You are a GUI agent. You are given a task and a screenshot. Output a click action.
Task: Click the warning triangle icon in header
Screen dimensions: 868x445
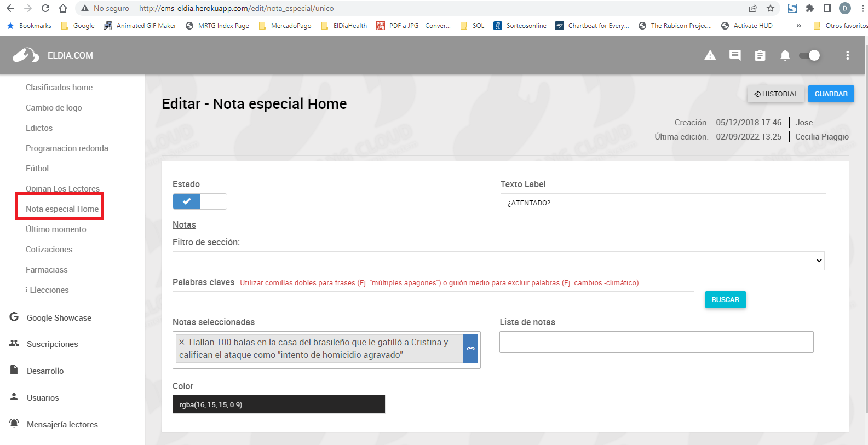(710, 55)
